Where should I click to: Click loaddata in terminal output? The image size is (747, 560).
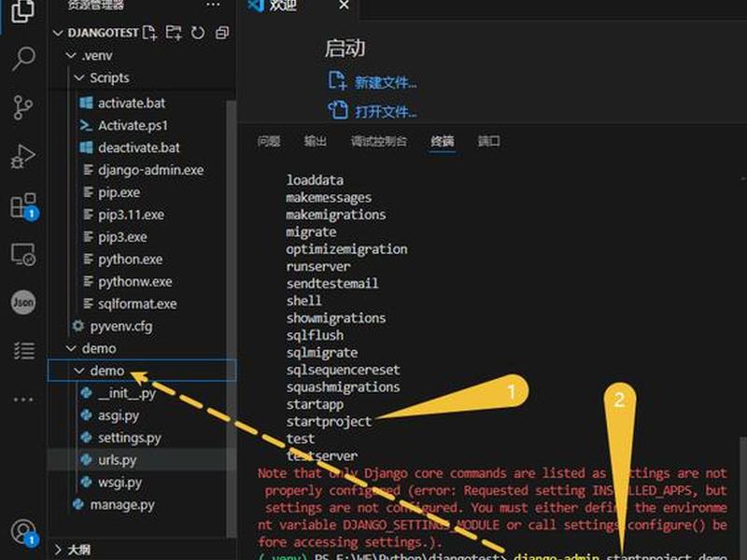(x=315, y=180)
